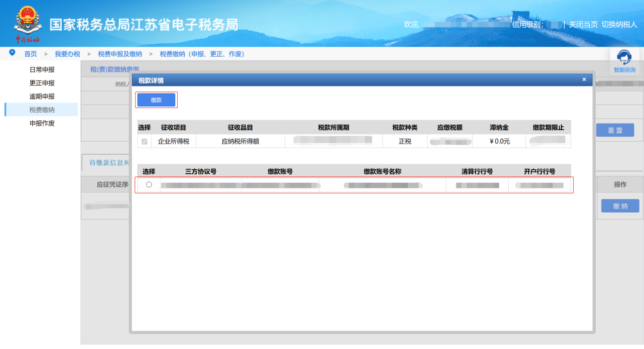Toggle the 企业所得税 row checkbox

[x=144, y=141]
